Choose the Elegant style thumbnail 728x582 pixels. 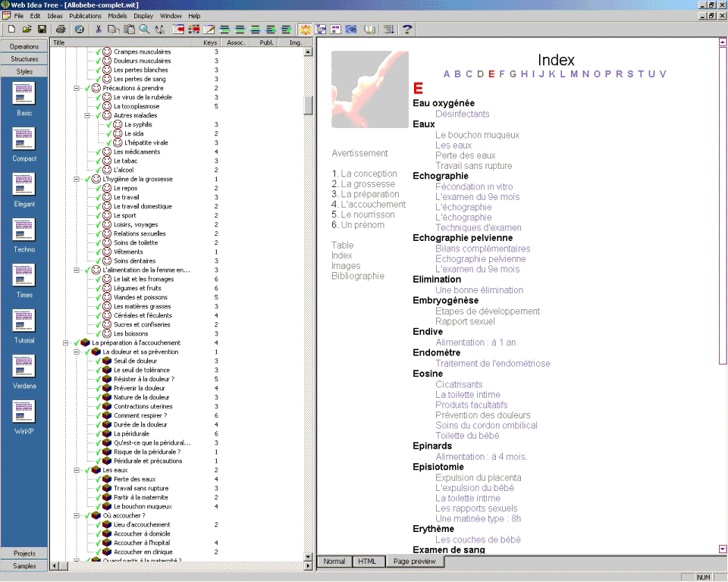click(24, 184)
